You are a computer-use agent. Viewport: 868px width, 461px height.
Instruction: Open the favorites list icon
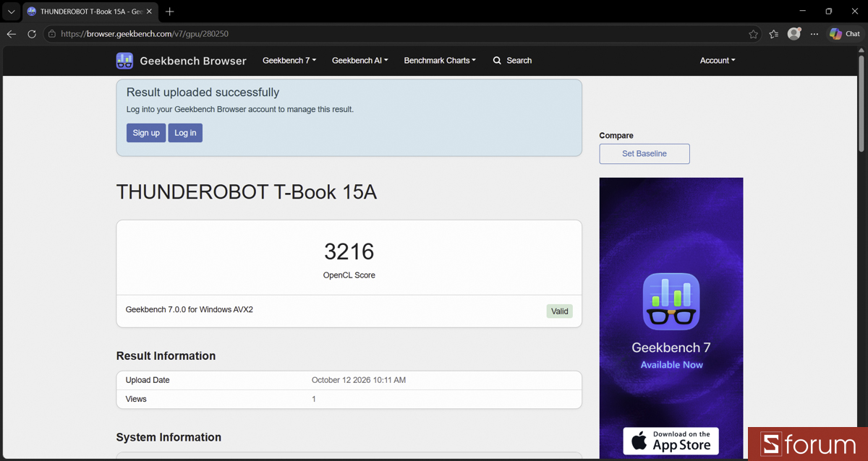tap(774, 34)
